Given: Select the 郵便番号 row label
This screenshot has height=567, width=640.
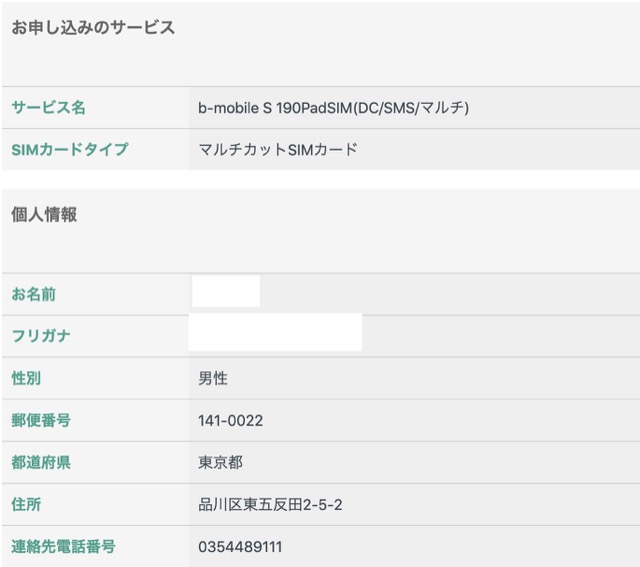Looking at the screenshot, I should pos(41,420).
